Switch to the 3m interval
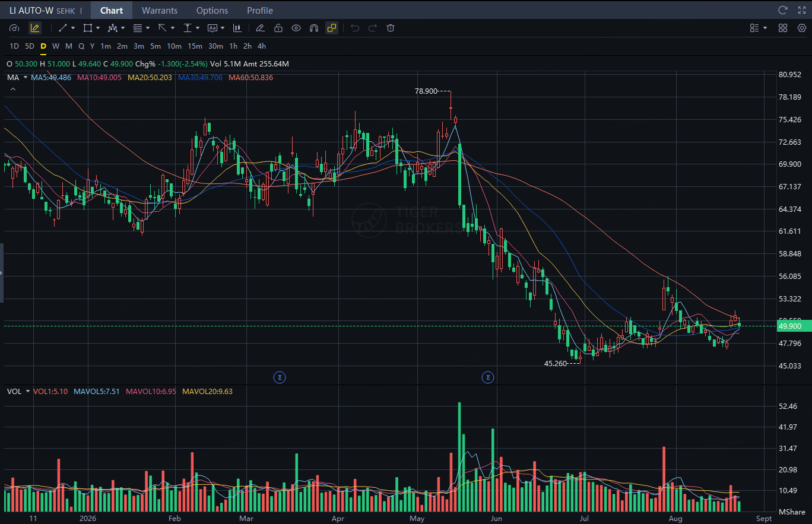 (x=139, y=46)
